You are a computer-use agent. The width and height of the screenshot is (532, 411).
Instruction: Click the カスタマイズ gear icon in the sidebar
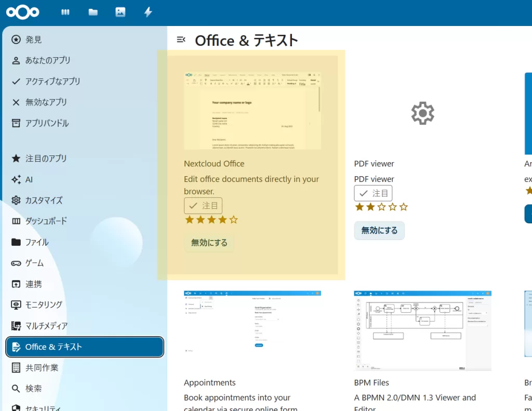[x=16, y=200]
